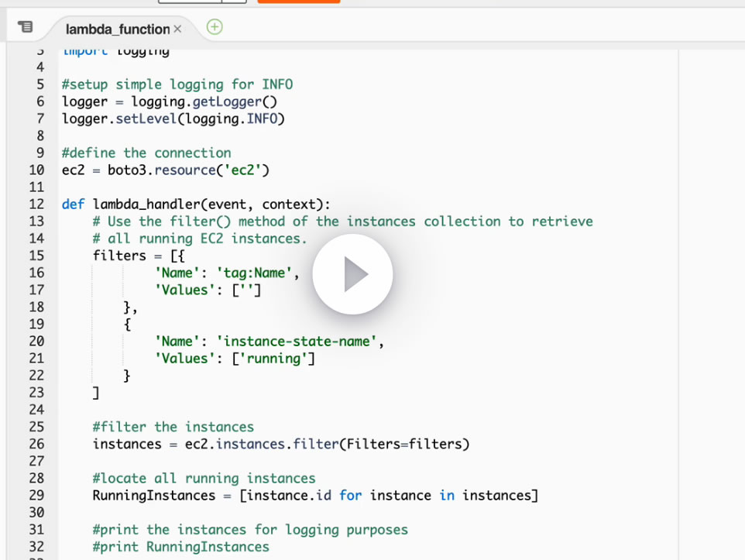This screenshot has height=560, width=745.
Task: Place cursor on 'instance-state-name' string
Action: 297,342
